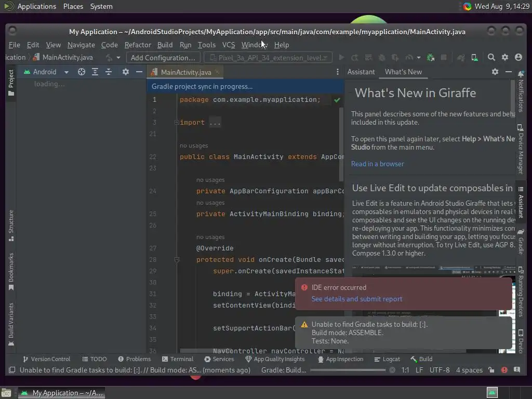Click the red IDE error status icon

pyautogui.click(x=504, y=370)
